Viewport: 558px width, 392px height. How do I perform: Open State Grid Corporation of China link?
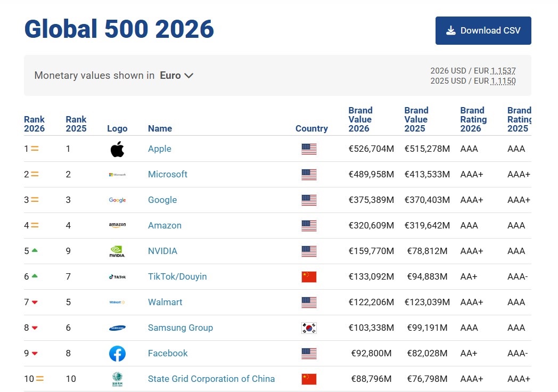211,379
